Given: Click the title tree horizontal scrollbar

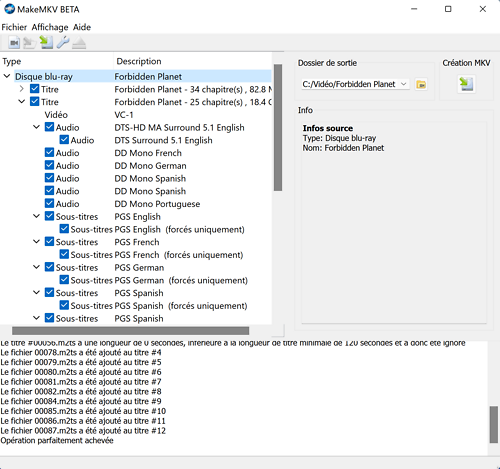Looking at the screenshot, I should 130,331.
